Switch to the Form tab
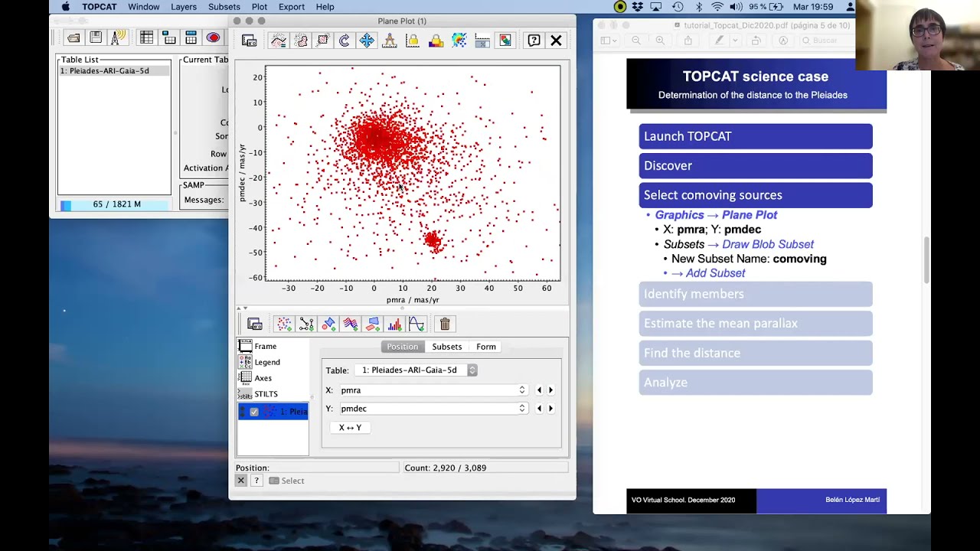The height and width of the screenshot is (551, 980). point(486,347)
